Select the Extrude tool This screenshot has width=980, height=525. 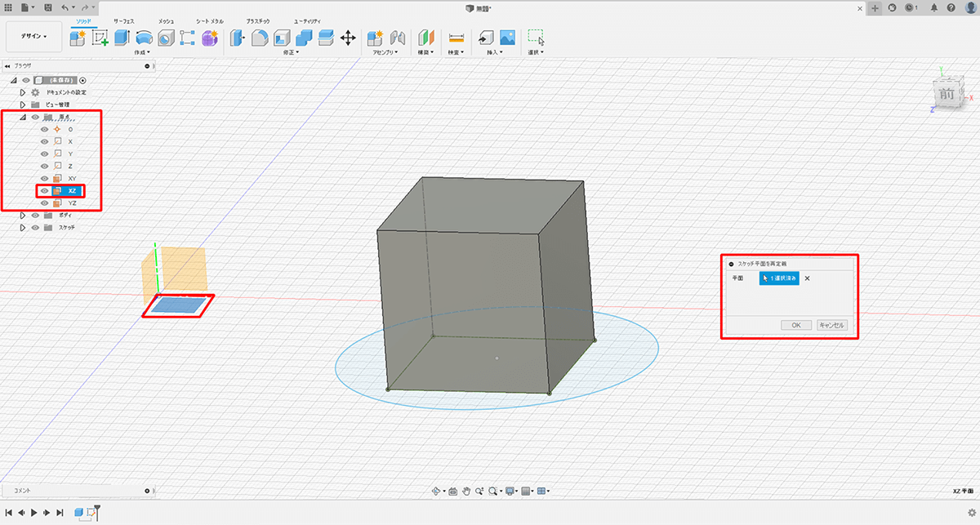pyautogui.click(x=122, y=37)
